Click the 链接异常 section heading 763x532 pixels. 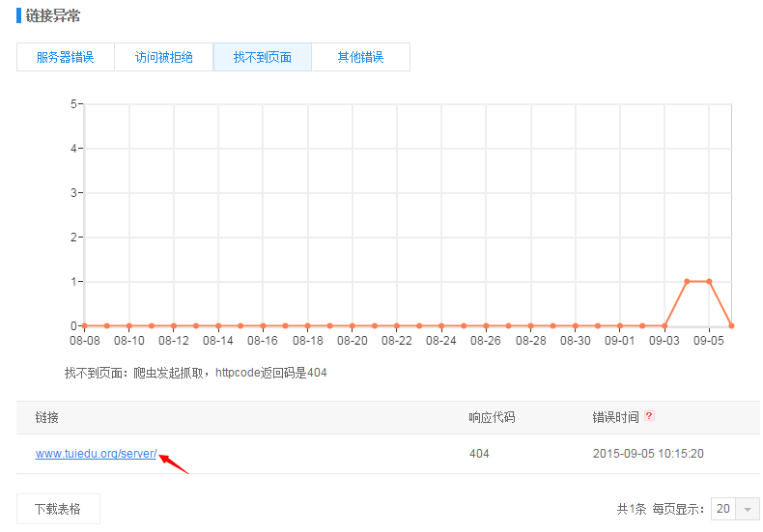coord(53,16)
